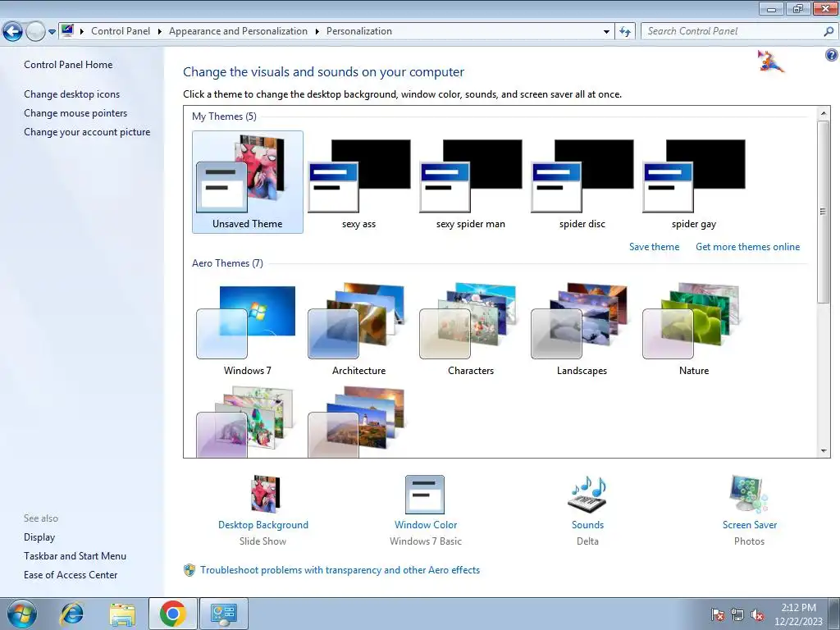Open the Window Color icon

pos(425,495)
